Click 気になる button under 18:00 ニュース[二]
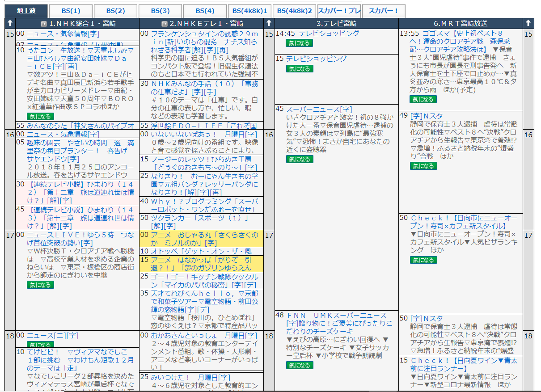This screenshot has width=541, height=392. pyautogui.click(x=40, y=345)
